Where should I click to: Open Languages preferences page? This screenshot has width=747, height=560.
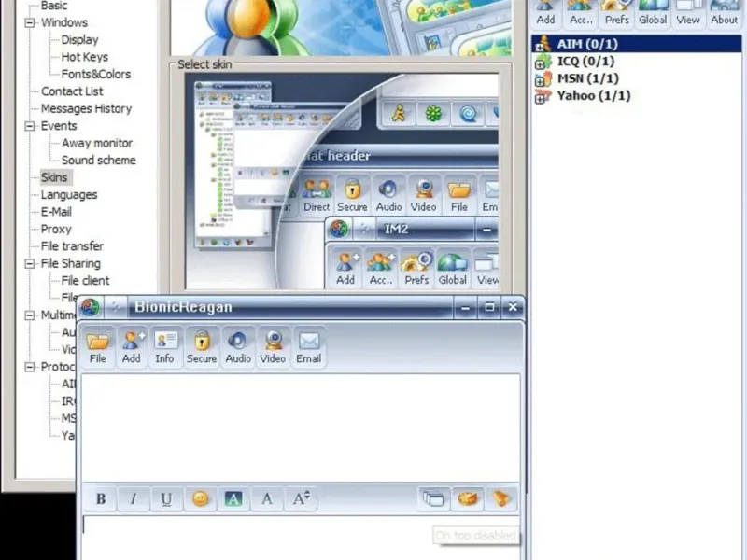(69, 195)
